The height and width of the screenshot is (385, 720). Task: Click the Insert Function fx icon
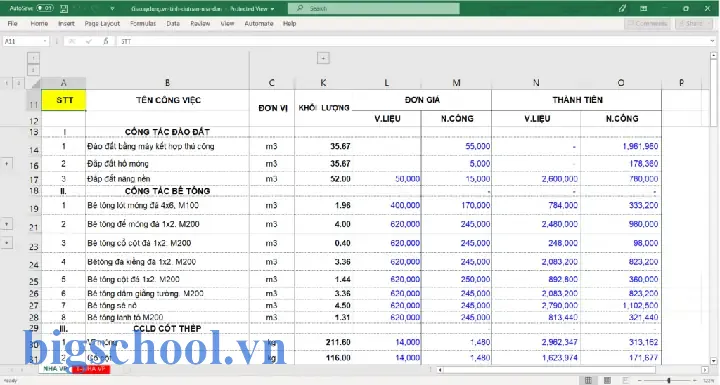pyautogui.click(x=106, y=41)
